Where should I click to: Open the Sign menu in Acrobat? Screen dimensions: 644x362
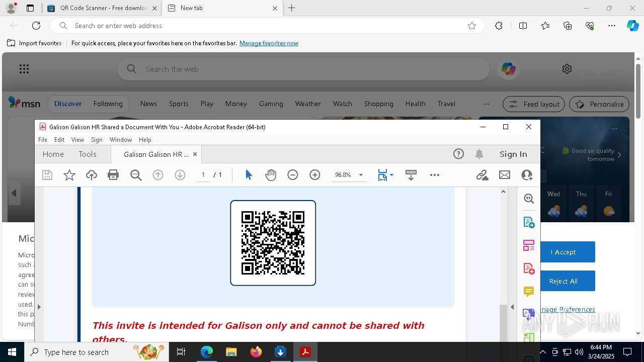[97, 140]
